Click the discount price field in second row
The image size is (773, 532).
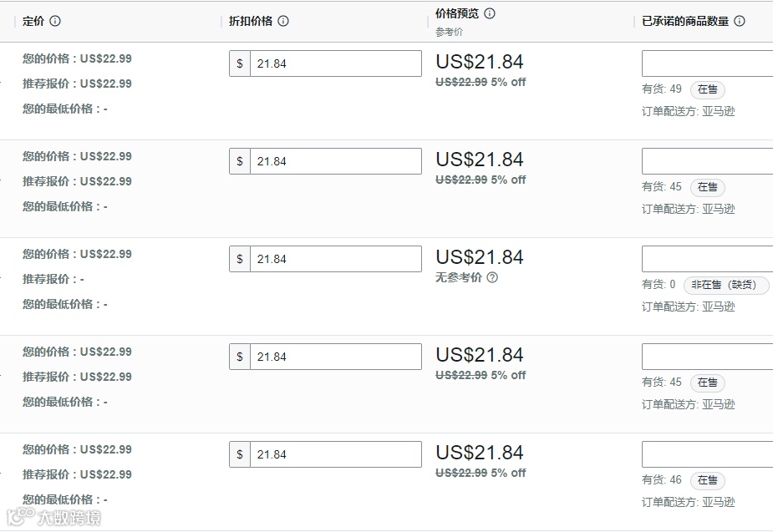335,161
